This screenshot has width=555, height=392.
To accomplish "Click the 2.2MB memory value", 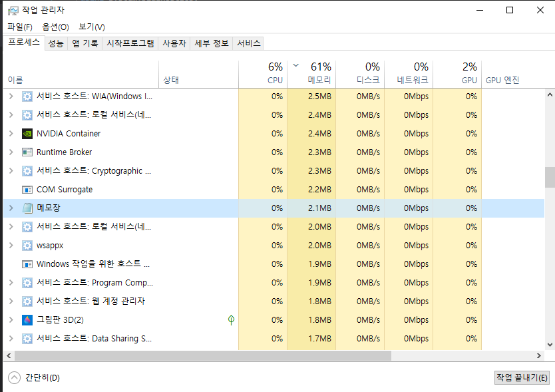I will pos(319,190).
